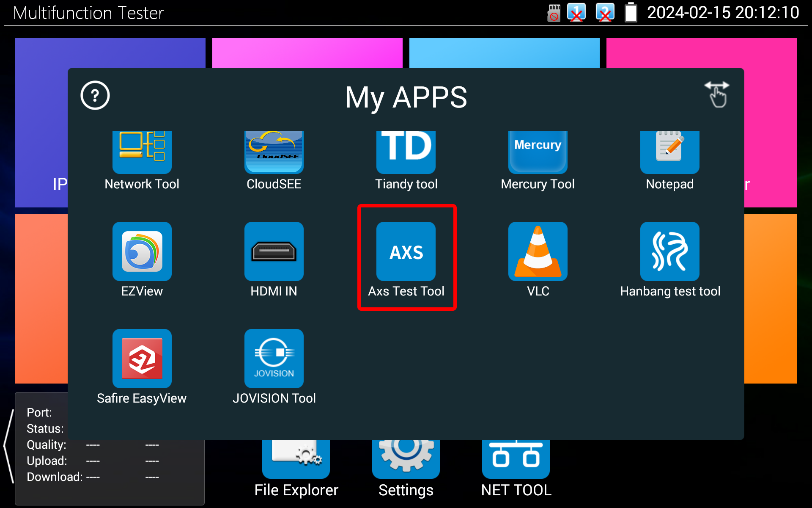Launch the CloudSEE app
This screenshot has height=508, width=812.
coord(274,153)
